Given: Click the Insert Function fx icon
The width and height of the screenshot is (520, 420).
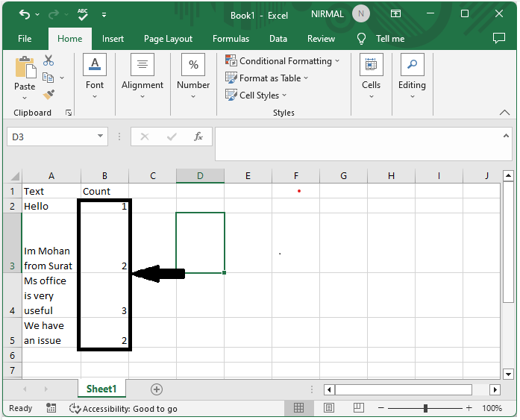Looking at the screenshot, I should point(198,137).
